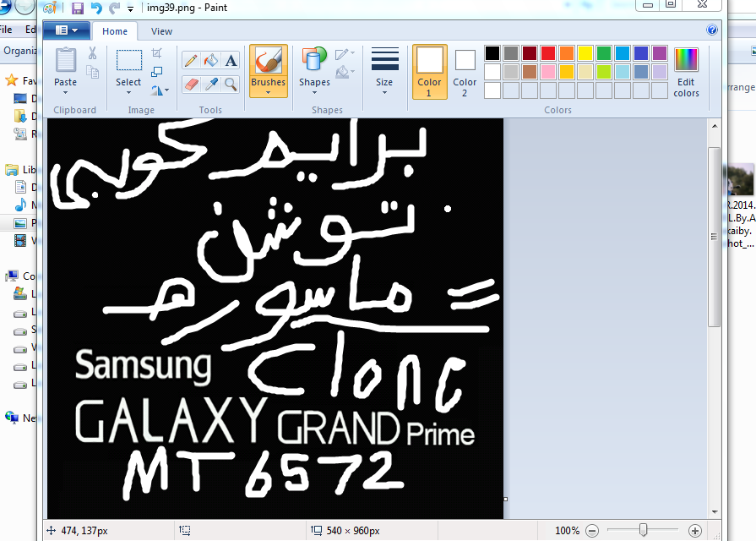Click the Cut scissors icon
Viewport: 756px width, 541px height.
coord(92,52)
